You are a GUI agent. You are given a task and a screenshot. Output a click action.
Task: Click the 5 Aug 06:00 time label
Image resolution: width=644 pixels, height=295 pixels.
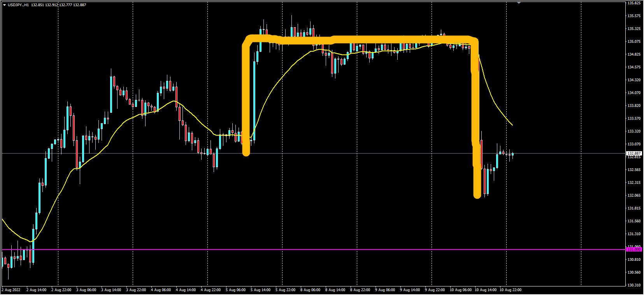click(235, 290)
